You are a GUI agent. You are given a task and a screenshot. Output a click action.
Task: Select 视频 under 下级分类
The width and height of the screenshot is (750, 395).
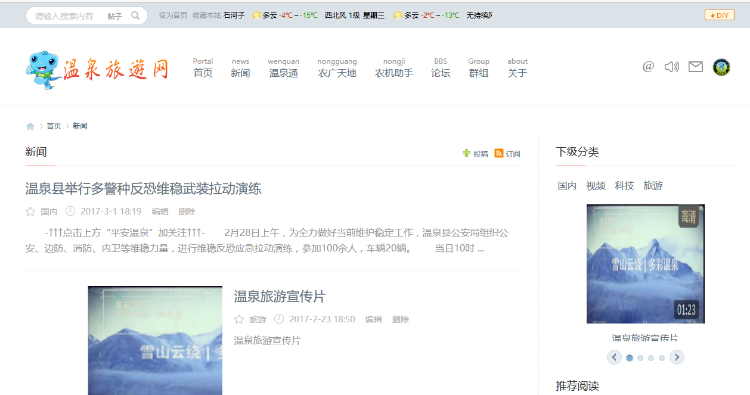coord(596,186)
